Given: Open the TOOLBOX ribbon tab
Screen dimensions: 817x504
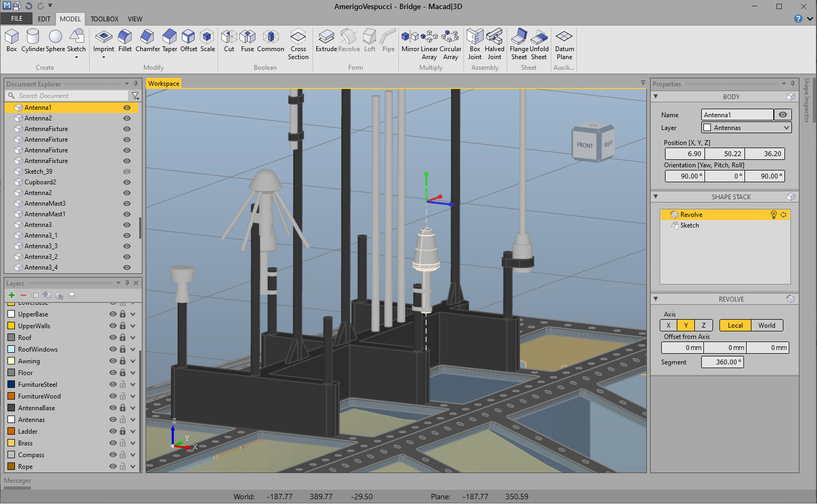Looking at the screenshot, I should [105, 19].
